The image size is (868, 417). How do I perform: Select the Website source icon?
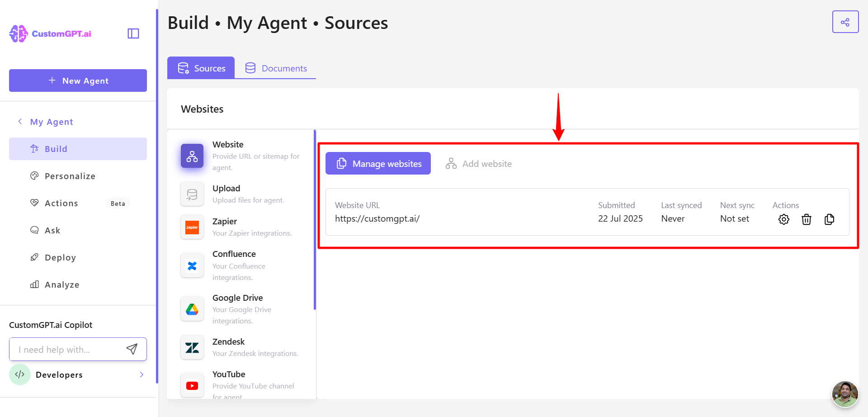point(192,156)
